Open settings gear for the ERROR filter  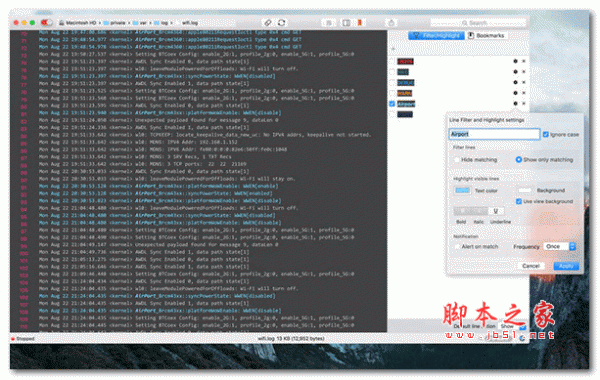click(515, 61)
